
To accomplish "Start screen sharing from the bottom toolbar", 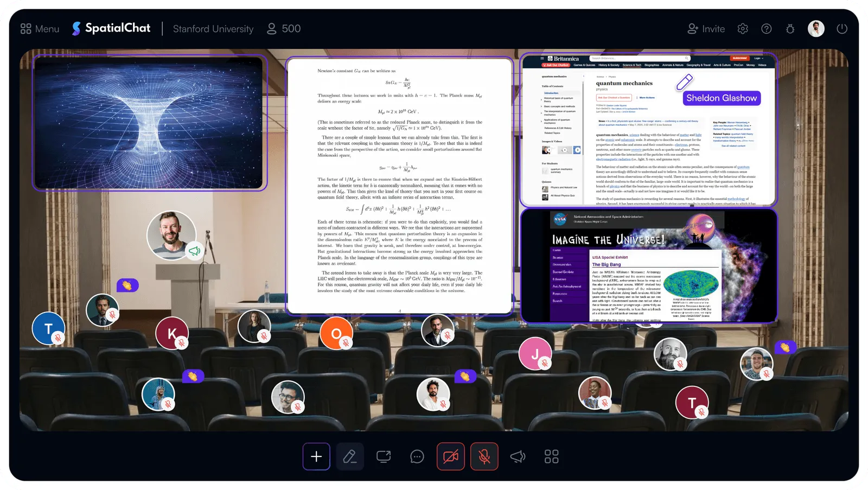I will point(384,456).
